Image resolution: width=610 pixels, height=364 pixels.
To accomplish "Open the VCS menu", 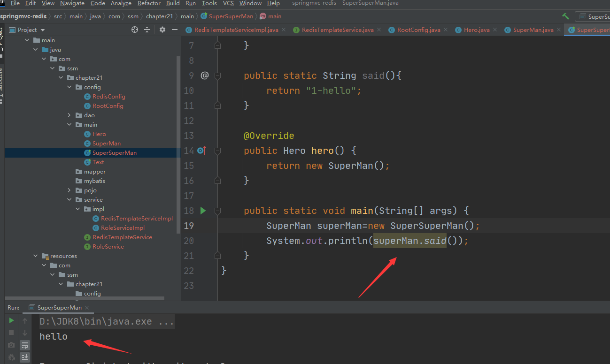I will click(228, 3).
